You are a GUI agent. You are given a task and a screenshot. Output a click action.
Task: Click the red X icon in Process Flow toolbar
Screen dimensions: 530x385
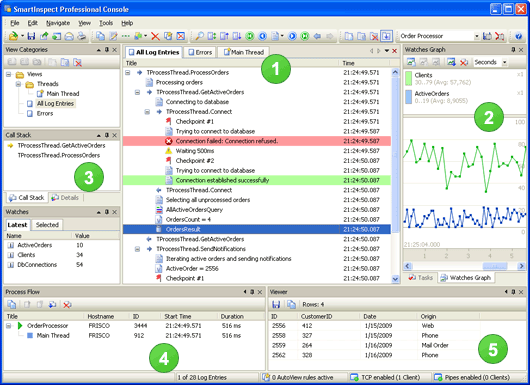click(67, 304)
